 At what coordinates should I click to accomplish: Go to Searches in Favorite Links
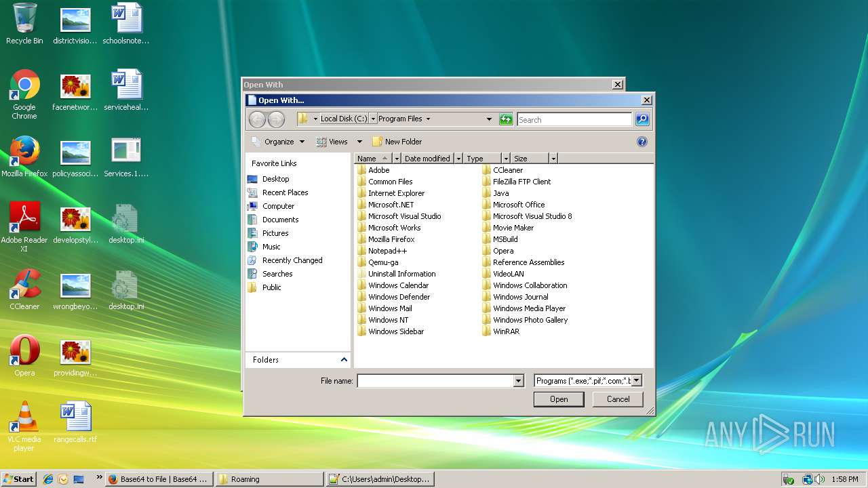[271, 274]
